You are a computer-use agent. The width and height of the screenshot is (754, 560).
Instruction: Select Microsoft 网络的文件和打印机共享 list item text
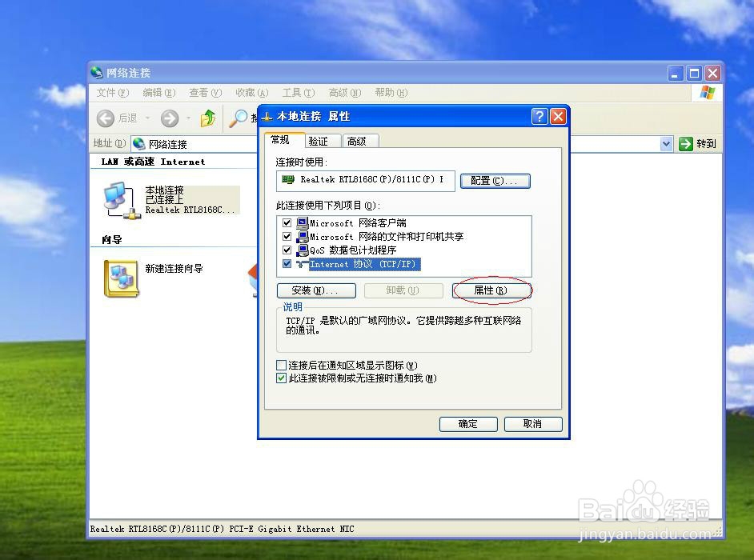[x=387, y=237]
